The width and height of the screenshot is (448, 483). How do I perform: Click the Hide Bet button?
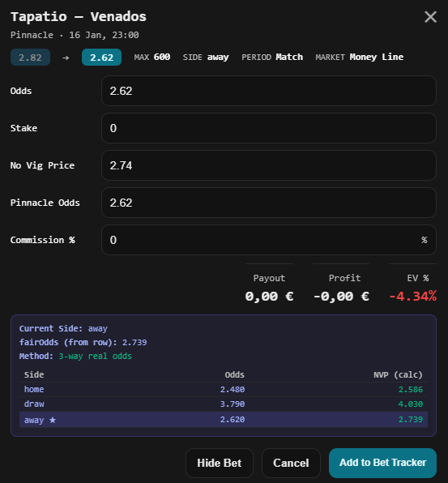220,463
